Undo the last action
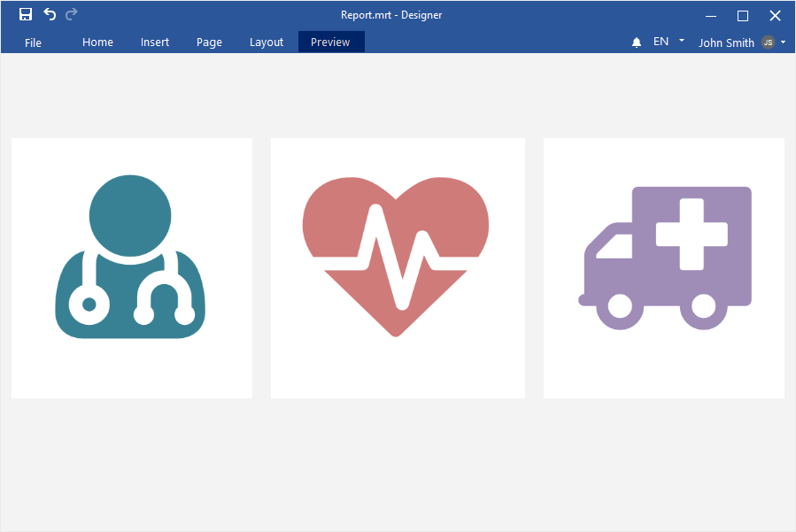Image resolution: width=796 pixels, height=532 pixels. (x=50, y=14)
